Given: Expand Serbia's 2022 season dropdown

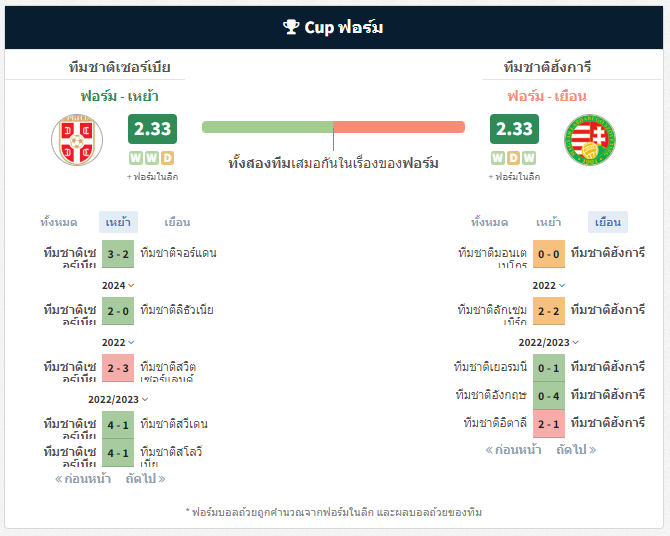Looking at the screenshot, I should tap(118, 342).
